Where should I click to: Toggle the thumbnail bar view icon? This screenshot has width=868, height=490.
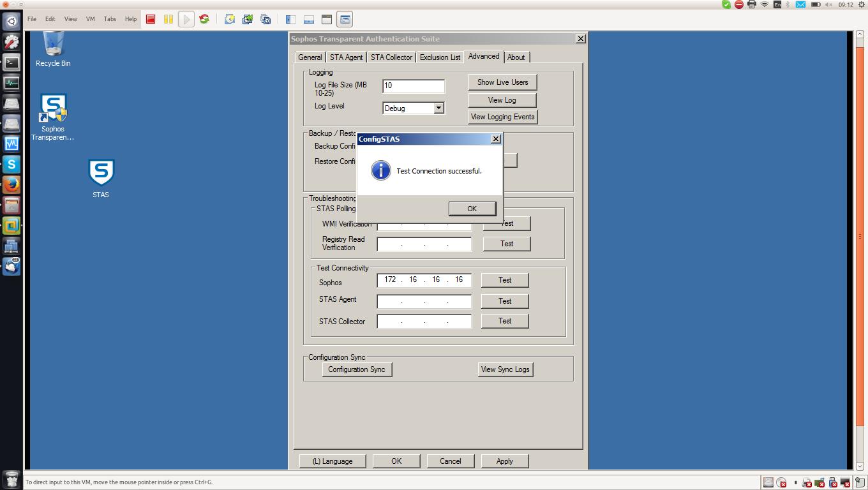click(x=309, y=19)
